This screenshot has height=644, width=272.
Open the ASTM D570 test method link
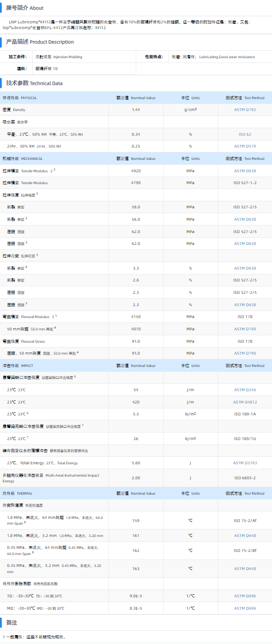[245, 146]
